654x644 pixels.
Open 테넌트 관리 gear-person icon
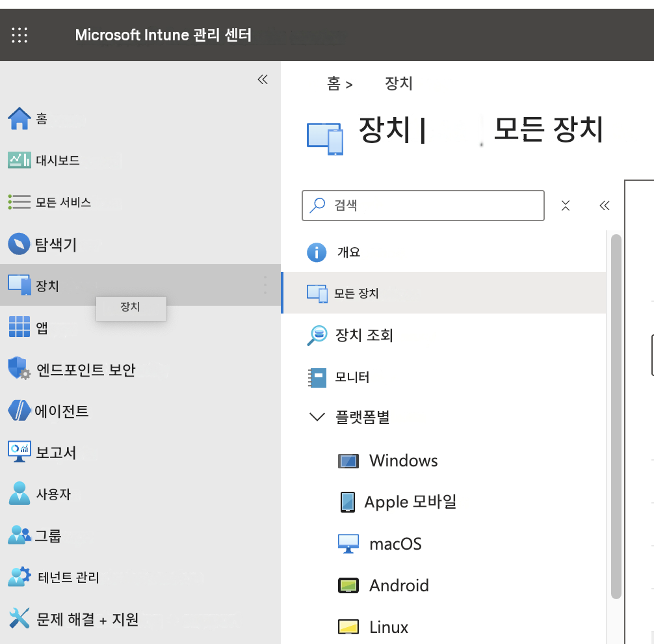coord(20,577)
